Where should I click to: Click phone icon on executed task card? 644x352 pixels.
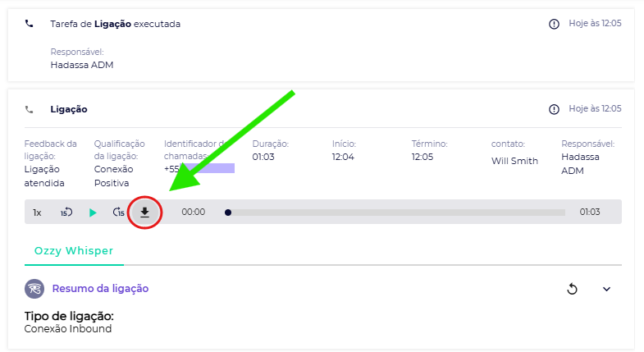point(30,24)
